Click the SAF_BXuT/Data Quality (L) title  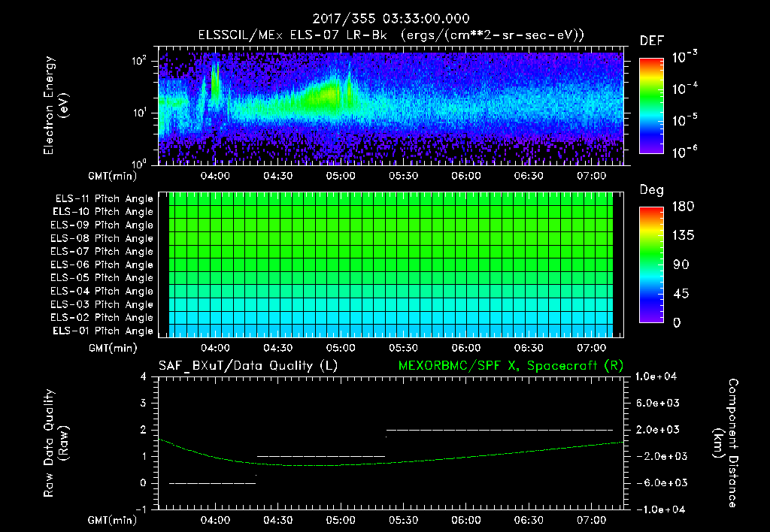coord(248,366)
